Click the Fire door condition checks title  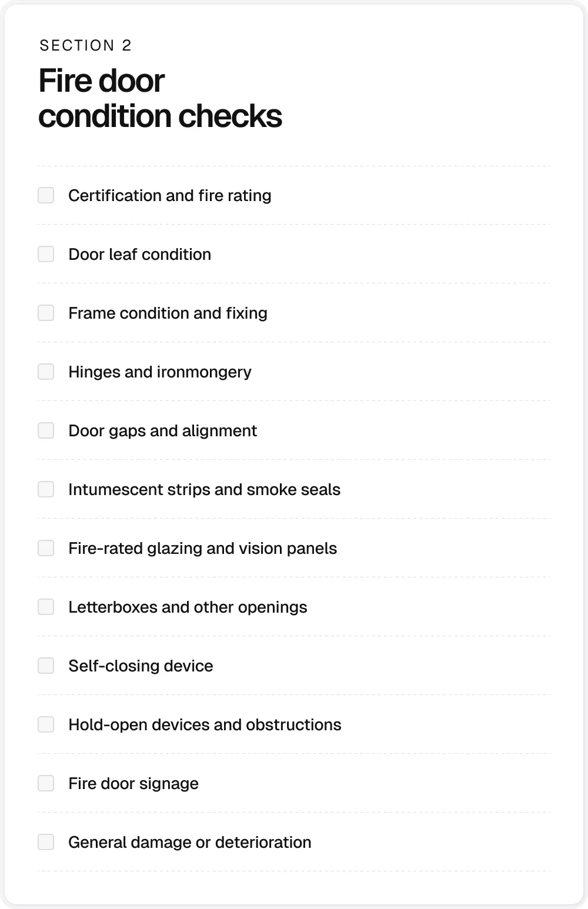(161, 99)
